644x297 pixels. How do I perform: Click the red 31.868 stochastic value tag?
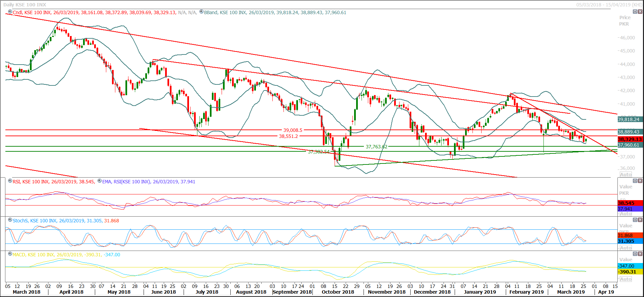click(630, 235)
